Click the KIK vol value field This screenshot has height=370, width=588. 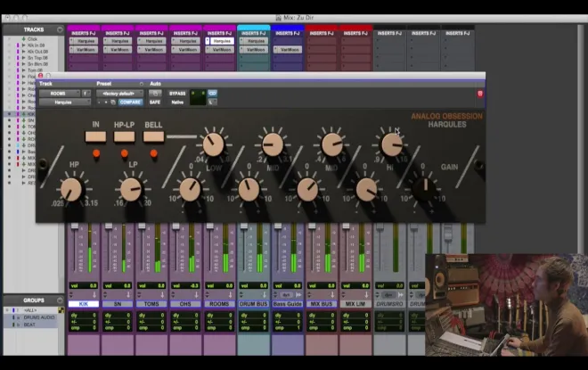pos(83,285)
